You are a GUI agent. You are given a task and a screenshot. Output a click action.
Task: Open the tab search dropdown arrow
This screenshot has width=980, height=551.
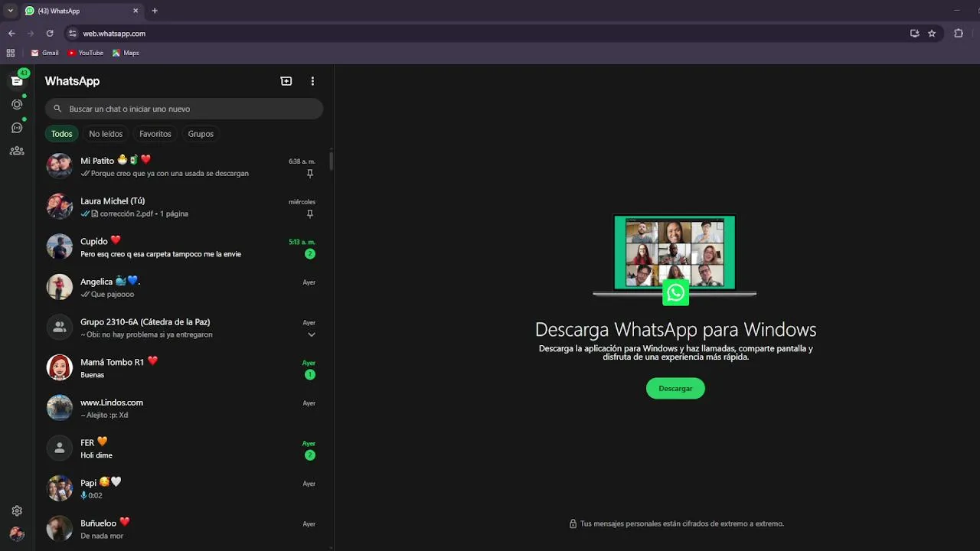[x=10, y=11]
